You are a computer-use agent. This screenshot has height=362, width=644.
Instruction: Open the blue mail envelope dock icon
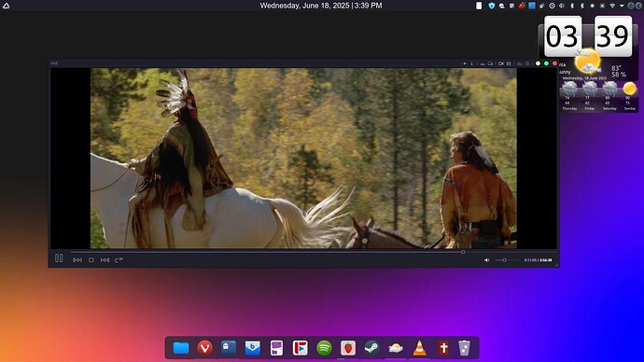[x=253, y=348]
